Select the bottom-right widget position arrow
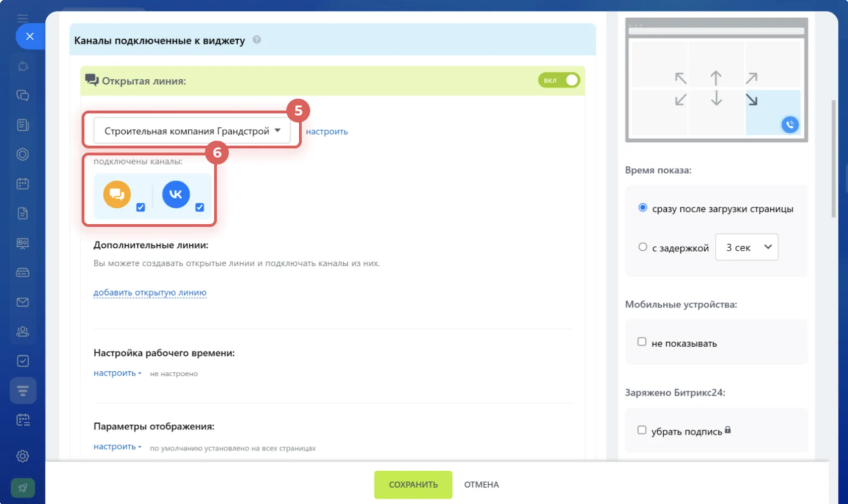Viewport: 848px width, 504px height. (752, 100)
